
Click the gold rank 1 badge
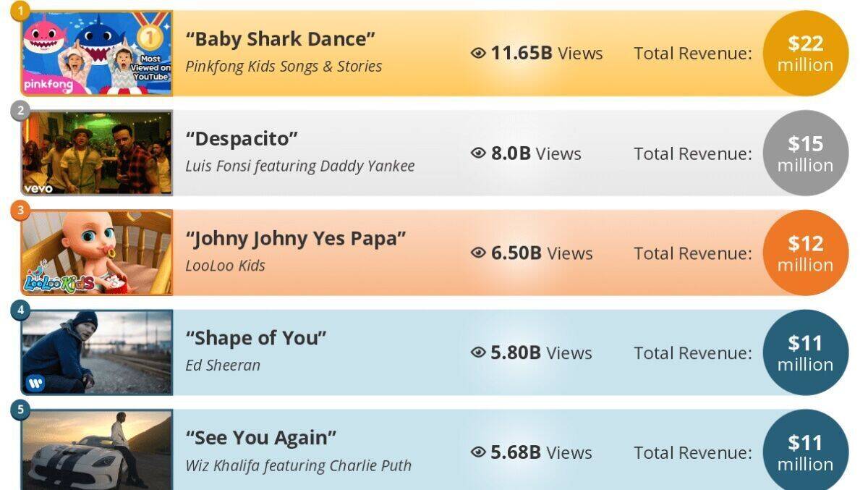[20, 11]
